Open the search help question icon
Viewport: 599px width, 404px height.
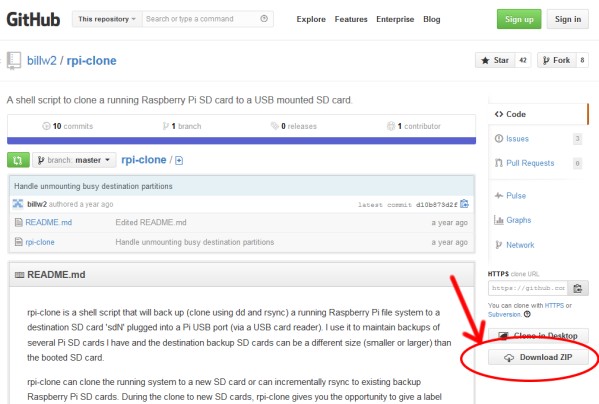(264, 19)
